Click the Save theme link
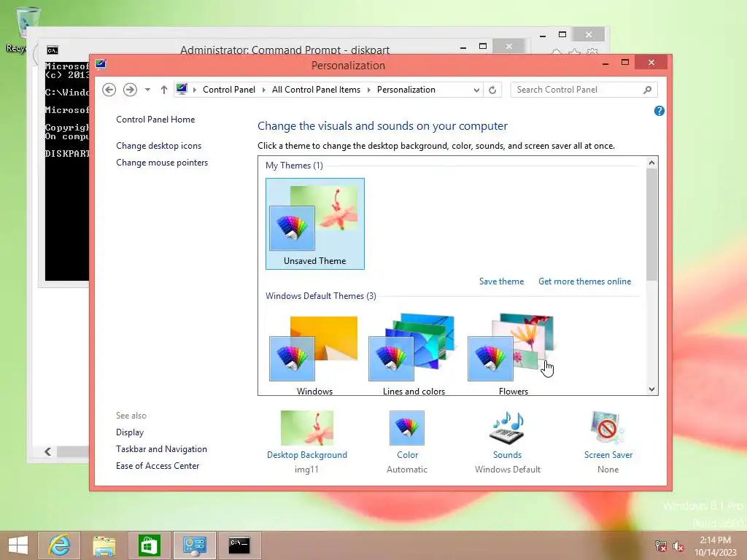The image size is (747, 560). point(501,281)
